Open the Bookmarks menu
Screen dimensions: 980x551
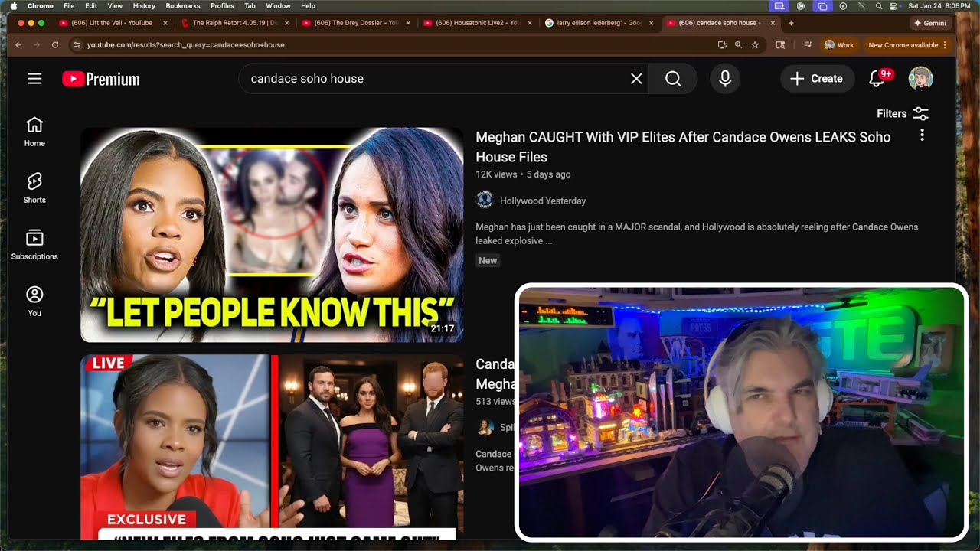[183, 5]
